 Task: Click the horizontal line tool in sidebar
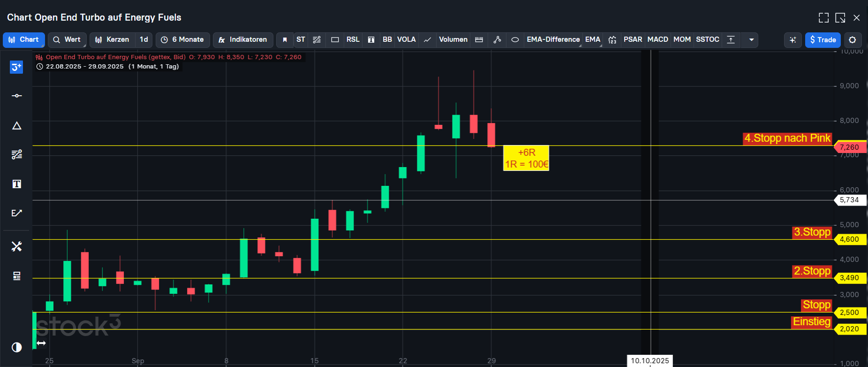click(16, 96)
